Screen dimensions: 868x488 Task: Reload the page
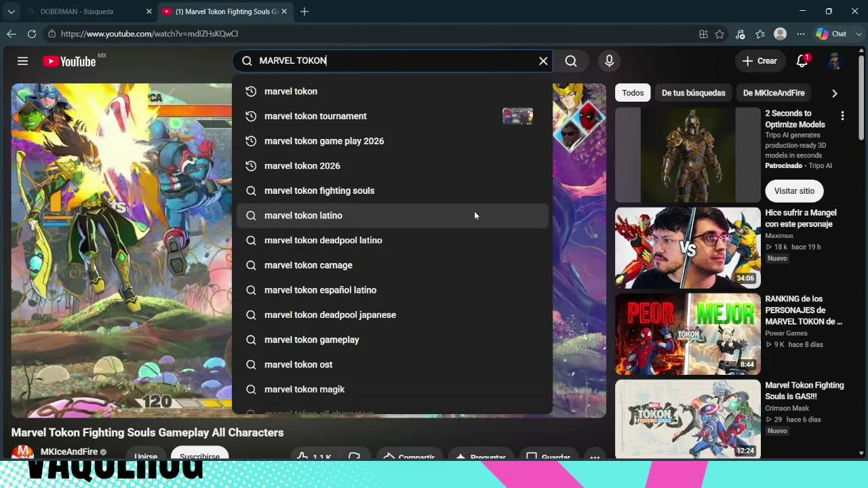coord(32,34)
